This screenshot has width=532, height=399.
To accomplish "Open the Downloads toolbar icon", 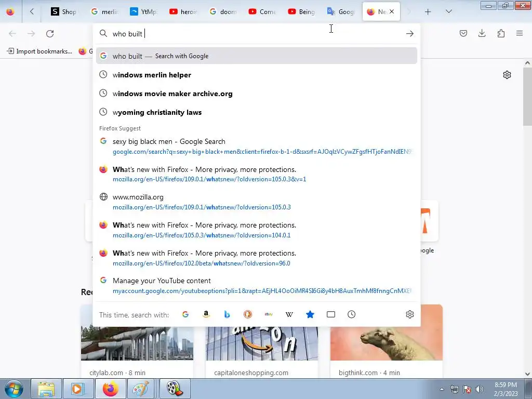I will (482, 33).
